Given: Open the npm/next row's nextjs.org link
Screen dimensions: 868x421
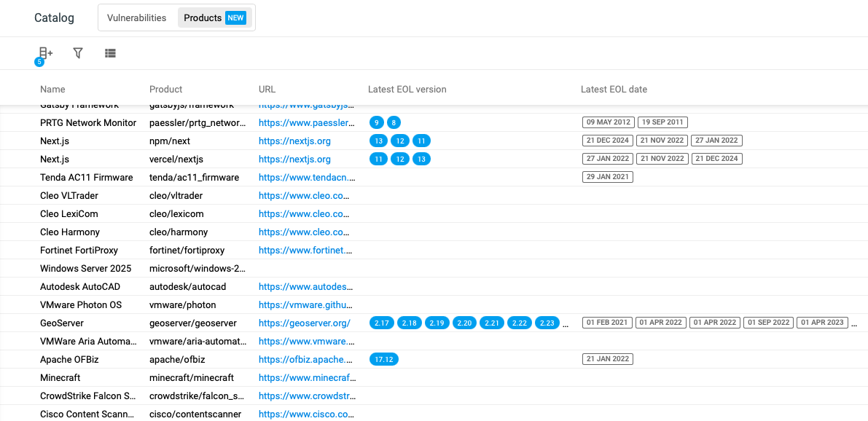Looking at the screenshot, I should tap(294, 141).
